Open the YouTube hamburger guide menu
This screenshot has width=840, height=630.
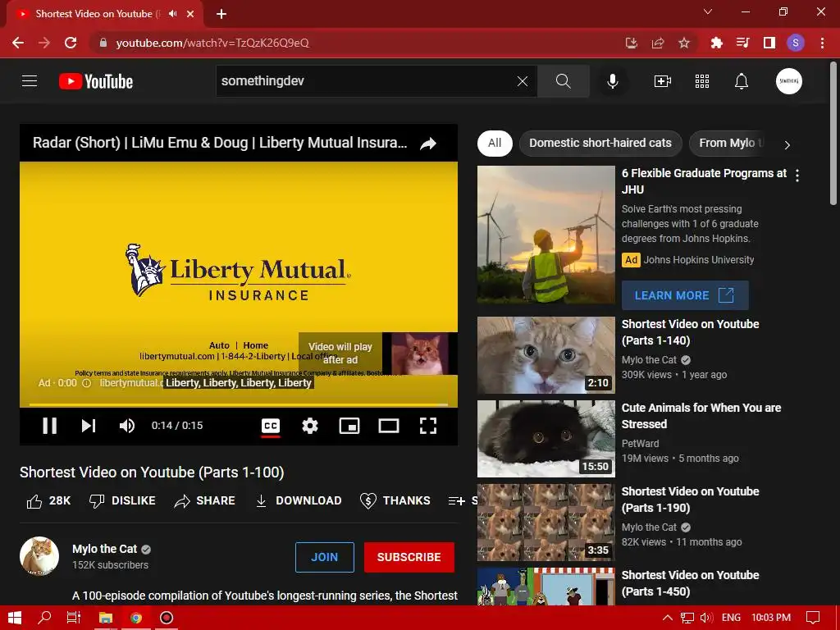click(x=30, y=81)
